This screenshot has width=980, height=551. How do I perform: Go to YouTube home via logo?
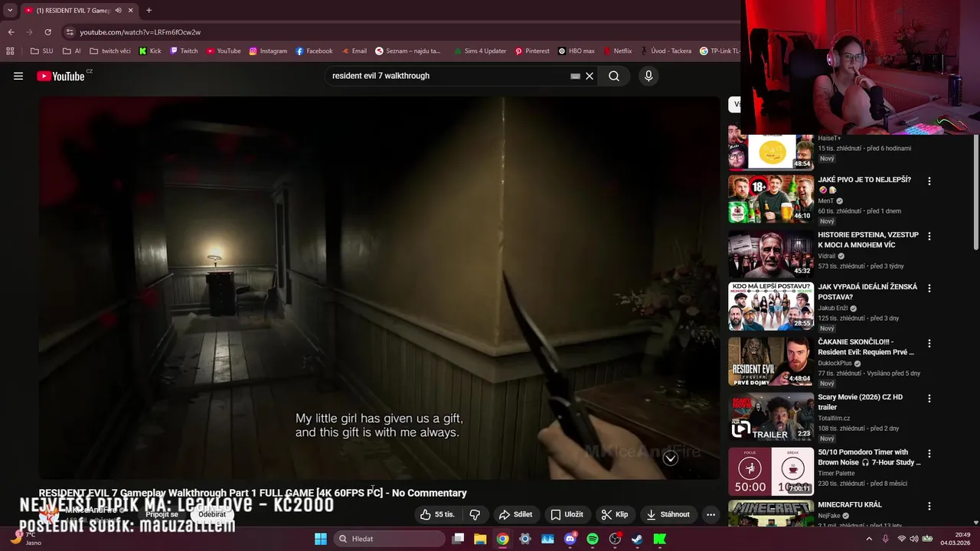(x=61, y=76)
